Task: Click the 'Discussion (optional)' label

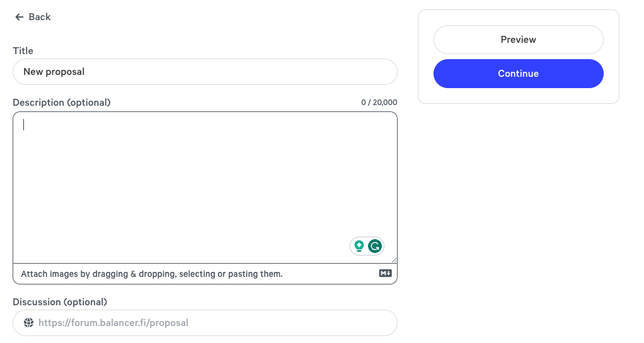Action: pyautogui.click(x=60, y=302)
